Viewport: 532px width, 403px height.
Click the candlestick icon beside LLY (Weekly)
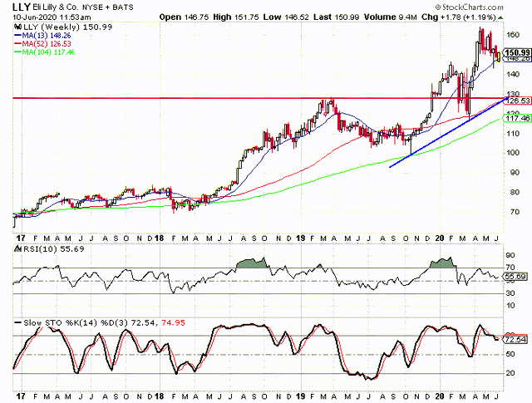pyautogui.click(x=18, y=27)
